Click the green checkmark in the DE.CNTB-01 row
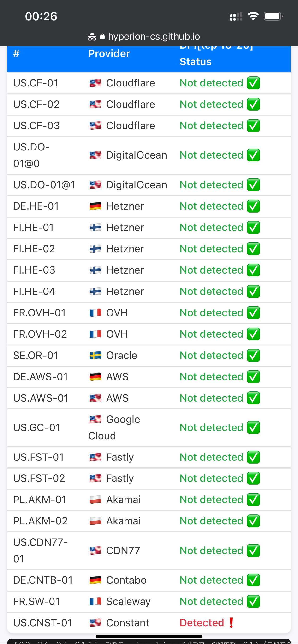Screen dimensions: 298x644 (x=253, y=580)
